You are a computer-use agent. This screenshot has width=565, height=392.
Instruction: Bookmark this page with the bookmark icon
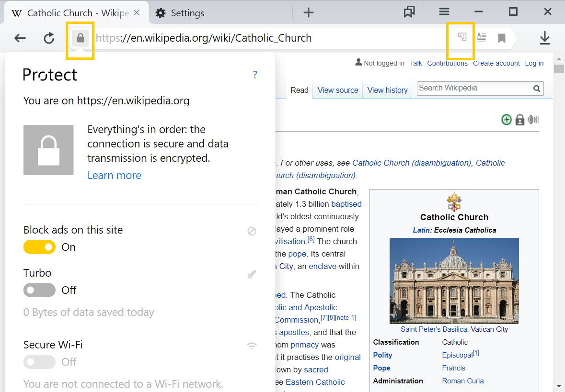[x=502, y=38]
